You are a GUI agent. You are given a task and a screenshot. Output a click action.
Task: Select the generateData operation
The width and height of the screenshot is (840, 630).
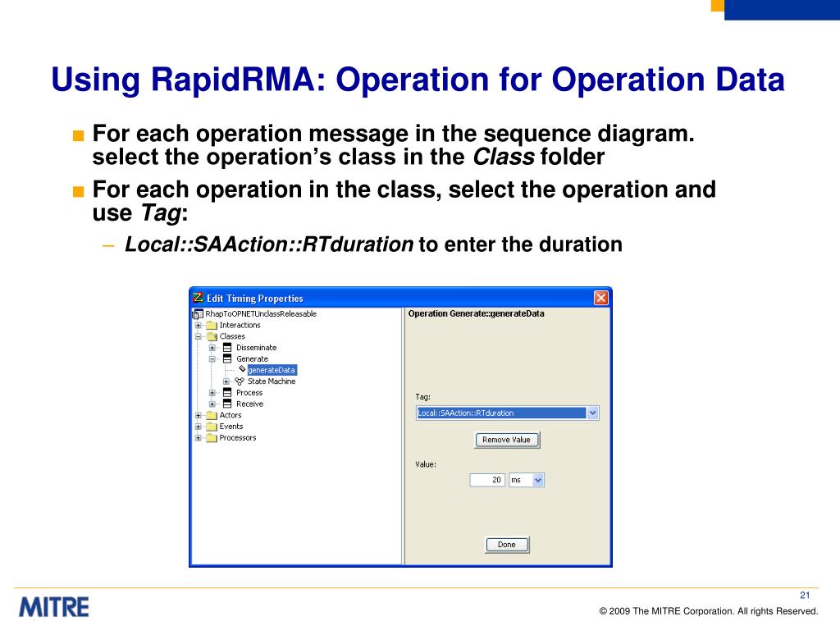tap(272, 370)
